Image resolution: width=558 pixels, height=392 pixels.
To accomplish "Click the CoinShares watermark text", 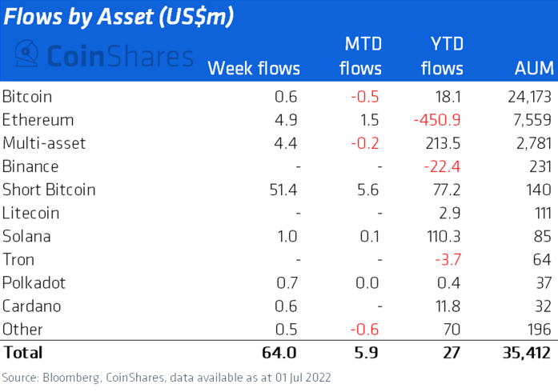I will [118, 56].
